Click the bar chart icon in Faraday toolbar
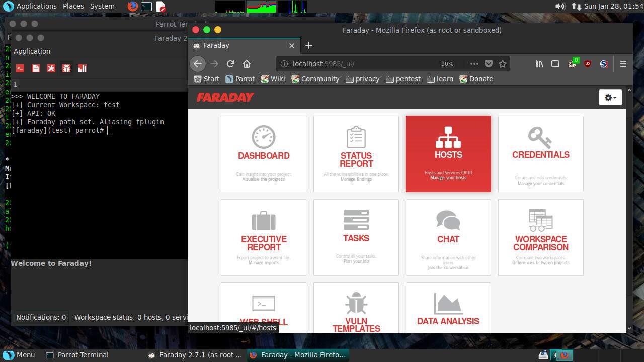This screenshot has width=644, height=362. (x=82, y=68)
